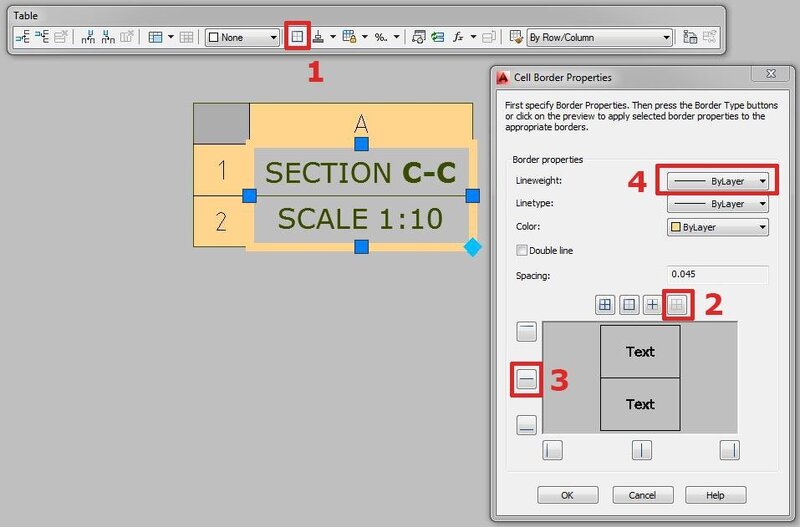Image resolution: width=800 pixels, height=527 pixels.
Task: Click Cancel in Cell Border Properties
Action: (x=642, y=495)
